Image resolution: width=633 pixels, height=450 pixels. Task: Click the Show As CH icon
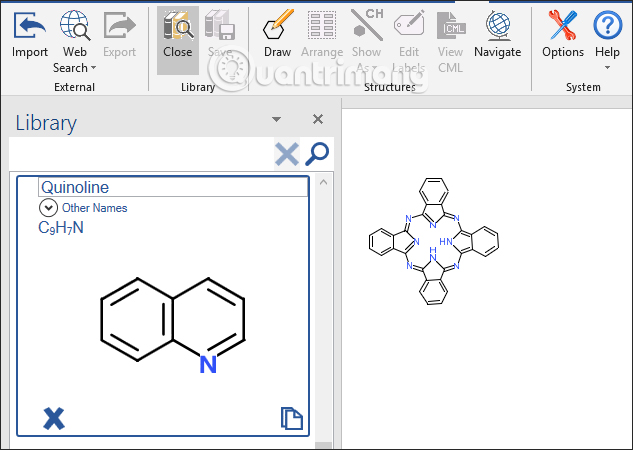click(367, 25)
